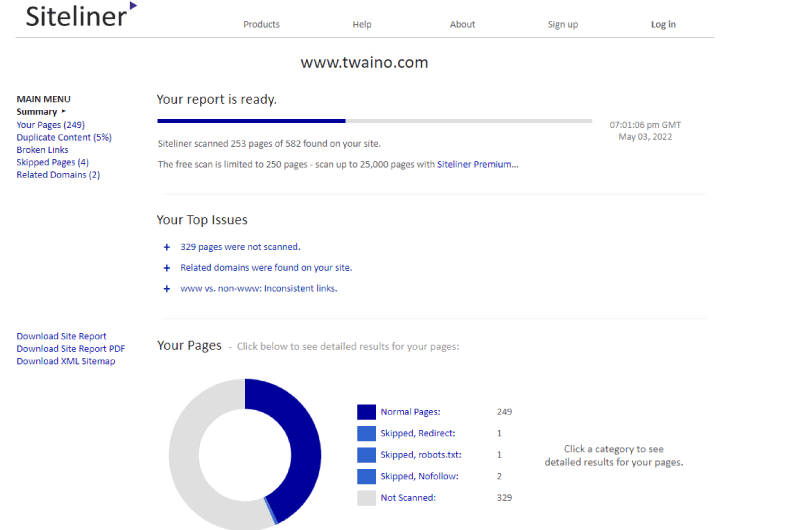Expand plus icon for www vs. non-www issue
This screenshot has height=530, width=800.
click(x=166, y=289)
